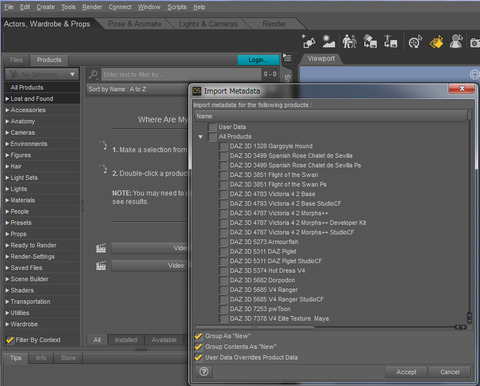Screen dimensions: 480x386
Task: Toggle Filter By Context checkbox
Action: 10,340
